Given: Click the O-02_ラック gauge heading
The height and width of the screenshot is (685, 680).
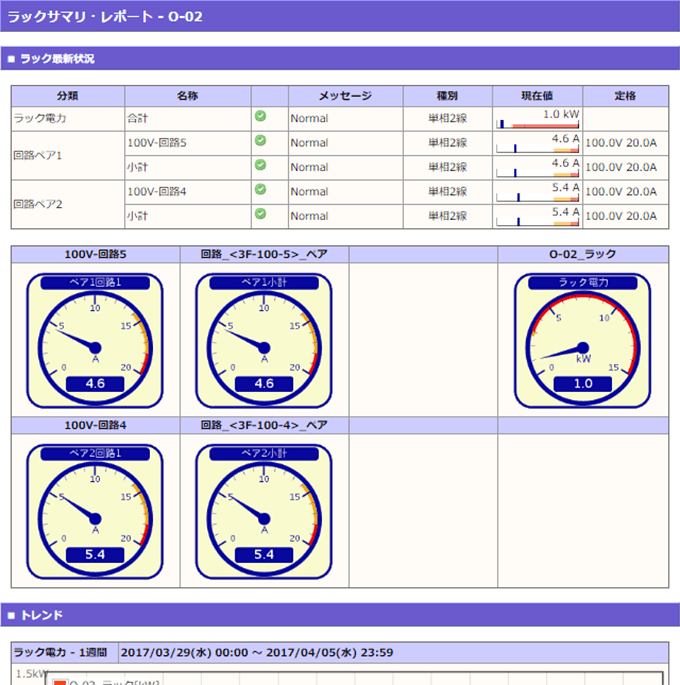Looking at the screenshot, I should pos(582,255).
